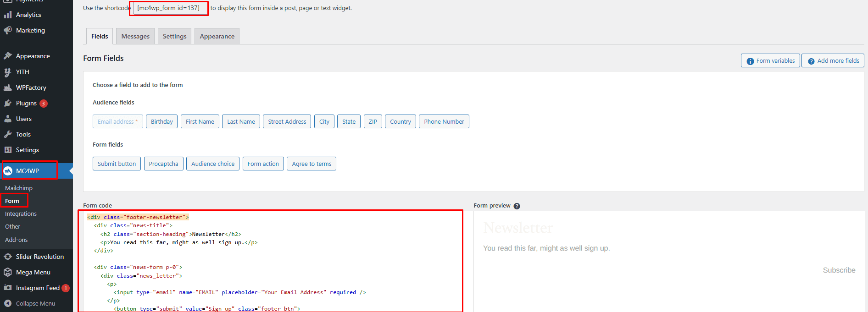868x312 pixels.
Task: Click the Newsletter heading in preview
Action: pyautogui.click(x=518, y=228)
